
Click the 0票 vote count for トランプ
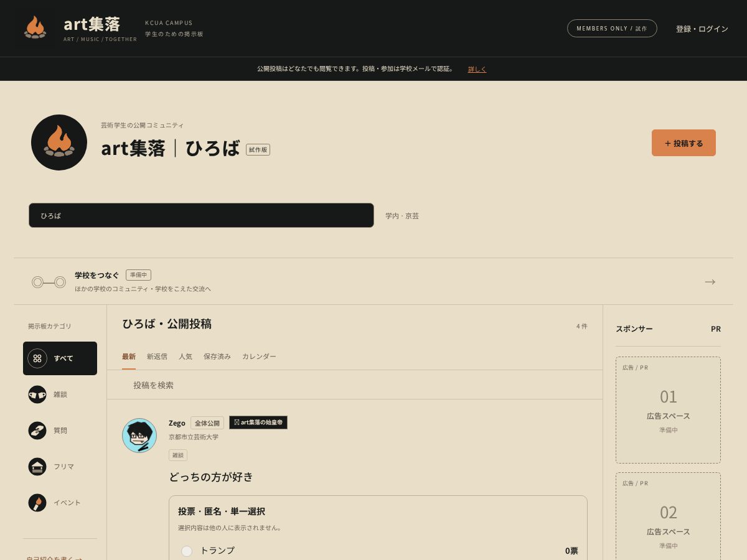(571, 551)
